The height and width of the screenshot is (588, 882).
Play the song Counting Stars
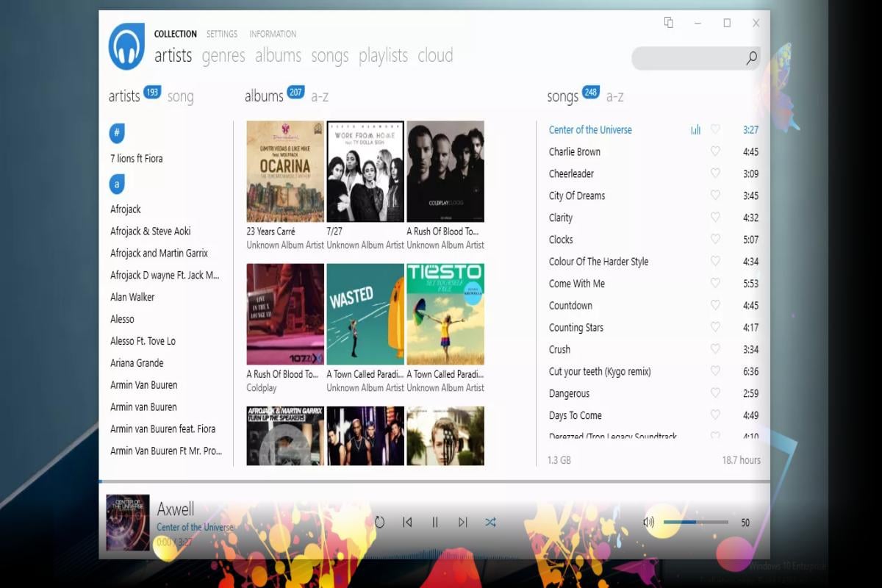coord(576,328)
